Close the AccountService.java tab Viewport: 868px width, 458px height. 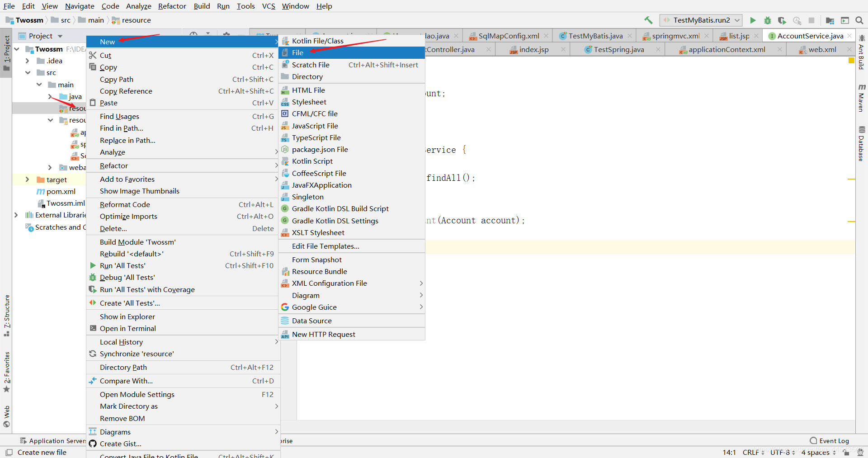(849, 36)
